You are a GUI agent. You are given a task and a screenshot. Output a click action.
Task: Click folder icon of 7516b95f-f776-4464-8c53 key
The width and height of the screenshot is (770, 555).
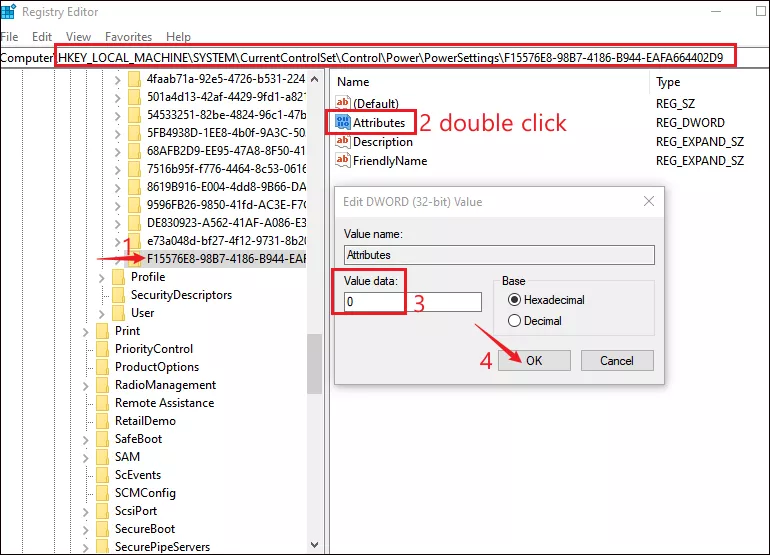pos(134,169)
